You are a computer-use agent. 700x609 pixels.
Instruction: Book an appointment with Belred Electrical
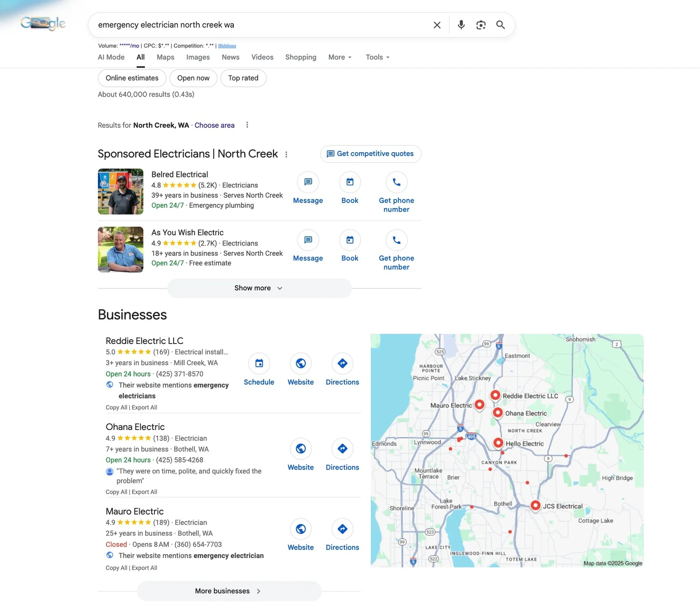click(350, 189)
